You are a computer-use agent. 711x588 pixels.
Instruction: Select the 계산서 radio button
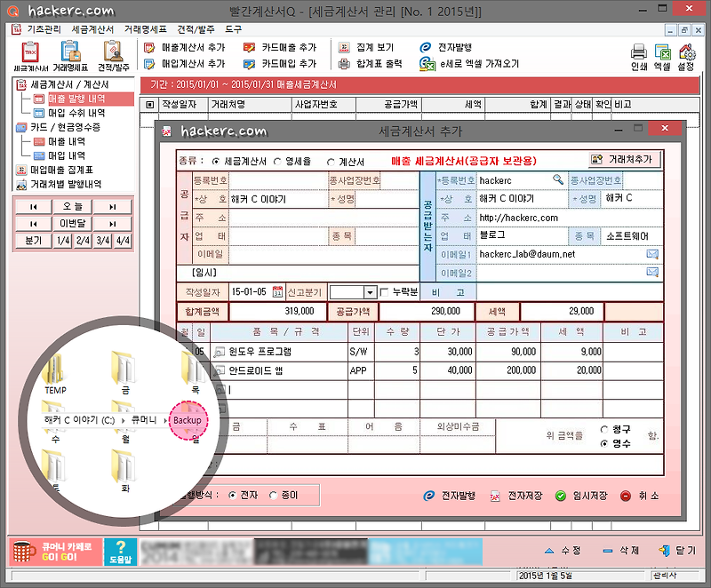[x=331, y=162]
